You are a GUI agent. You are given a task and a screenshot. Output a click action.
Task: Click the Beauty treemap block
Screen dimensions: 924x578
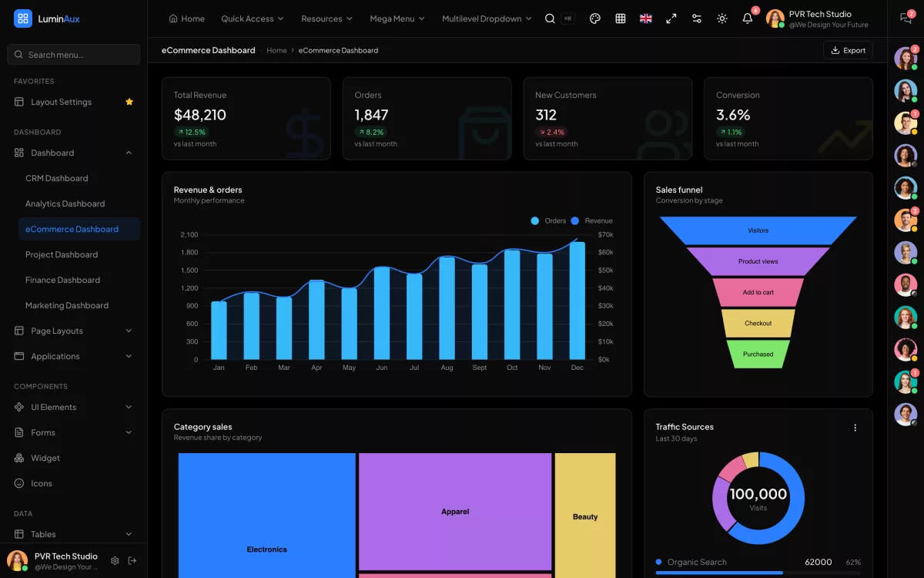click(x=585, y=515)
